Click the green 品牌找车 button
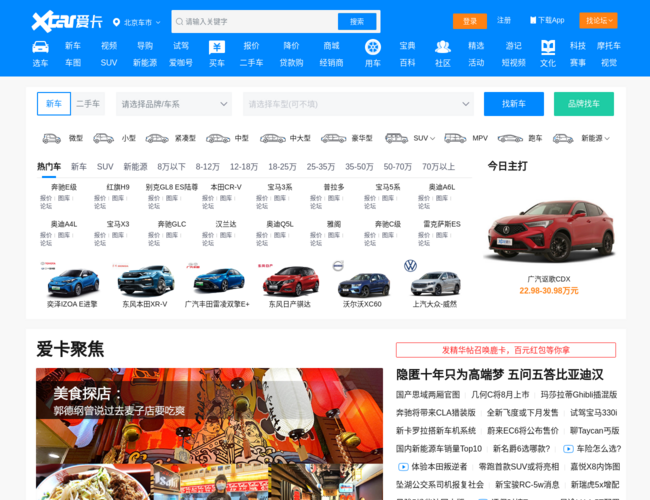650x500 pixels. pyautogui.click(x=584, y=104)
